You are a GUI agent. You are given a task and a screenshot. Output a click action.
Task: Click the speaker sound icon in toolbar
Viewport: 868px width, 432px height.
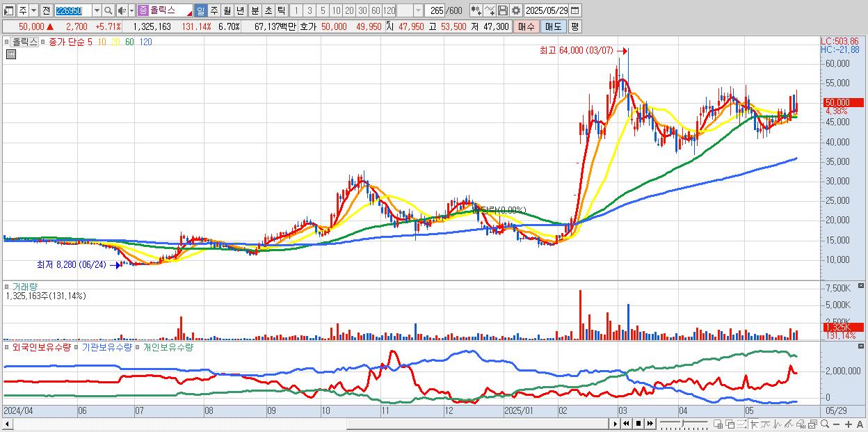122,10
